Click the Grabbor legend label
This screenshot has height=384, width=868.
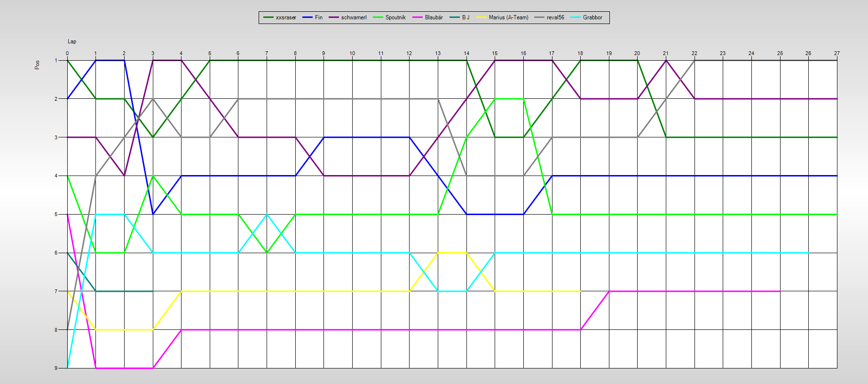pyautogui.click(x=592, y=17)
